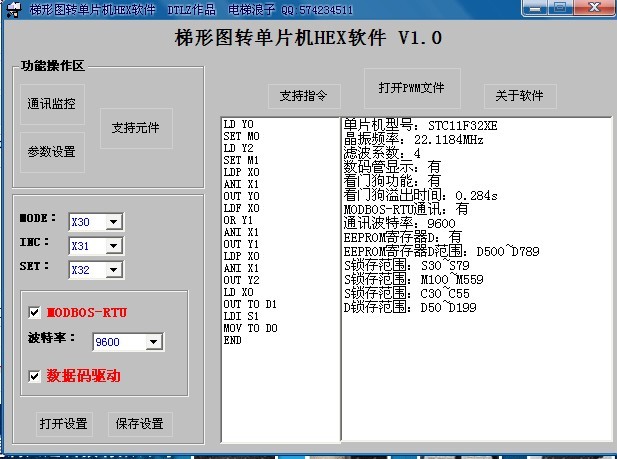Viewport: 617px width, 459px height.
Task: Click the 打开设置 button
Action: [x=64, y=424]
